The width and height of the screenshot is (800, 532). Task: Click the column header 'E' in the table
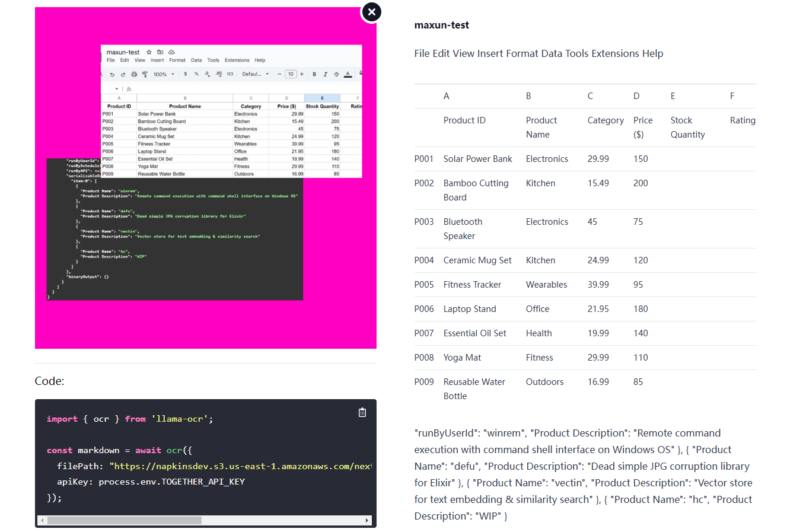click(673, 96)
